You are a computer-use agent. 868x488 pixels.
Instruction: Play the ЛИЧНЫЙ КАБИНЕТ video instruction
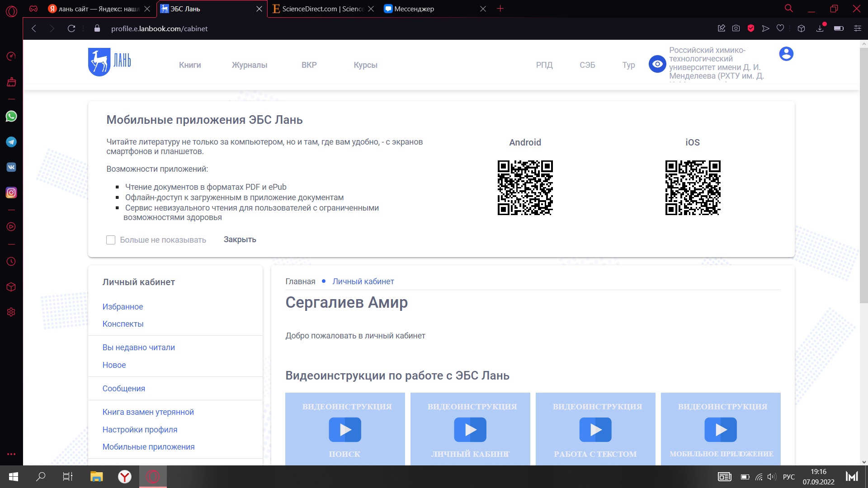pos(470,429)
